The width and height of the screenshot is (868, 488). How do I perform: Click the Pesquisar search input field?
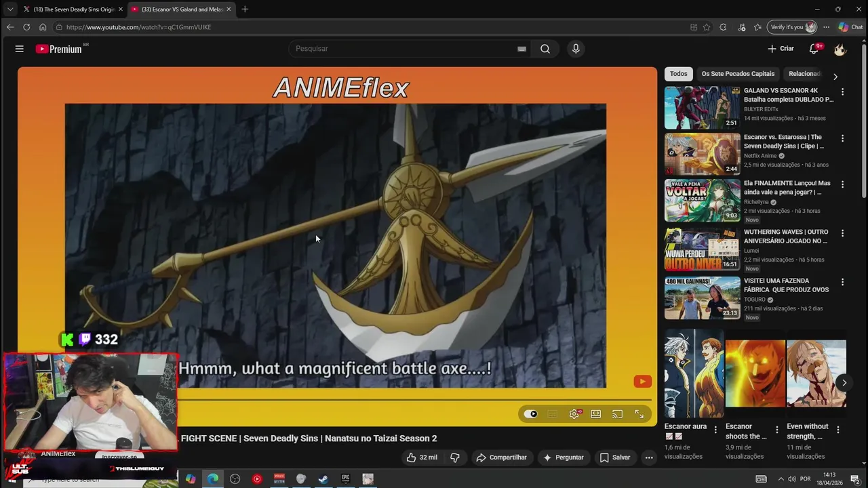click(404, 49)
